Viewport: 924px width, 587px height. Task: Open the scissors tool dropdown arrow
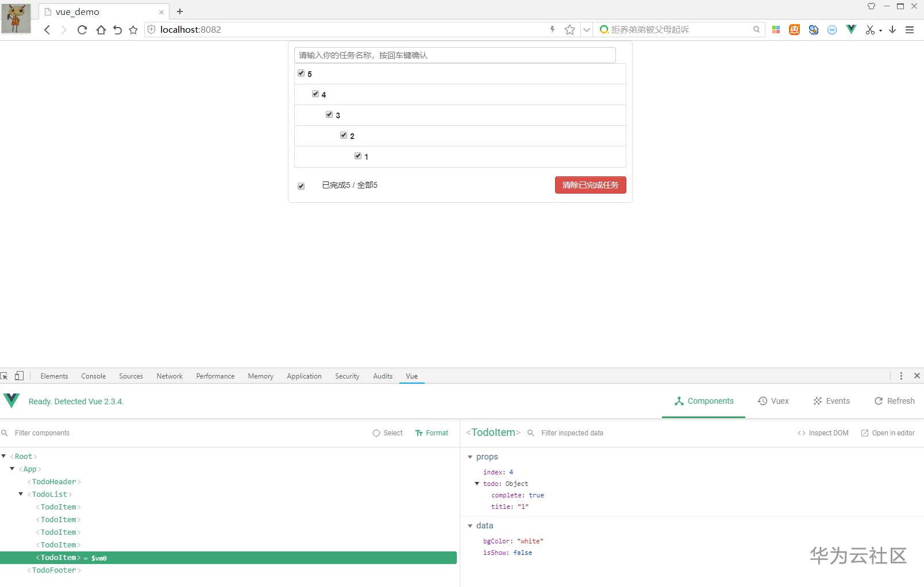(880, 31)
